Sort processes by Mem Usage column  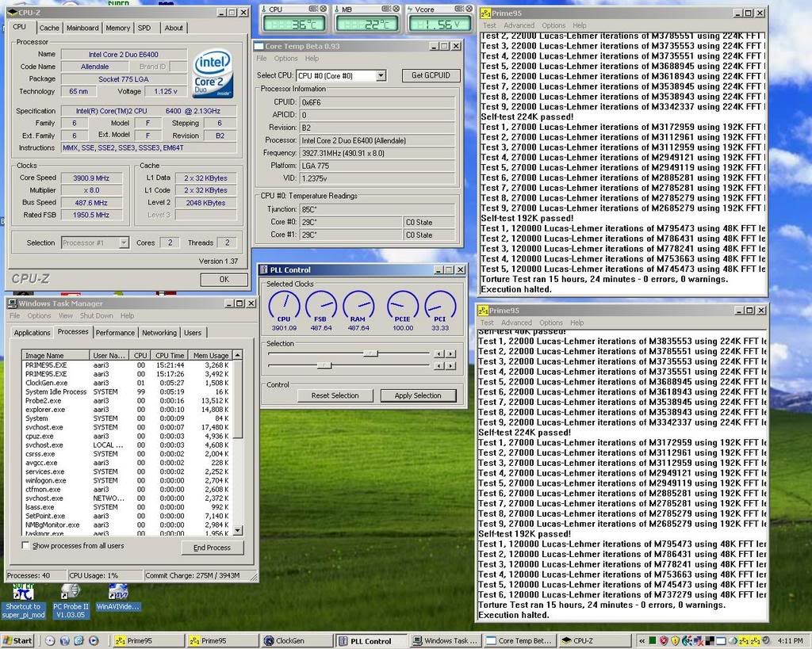point(210,356)
